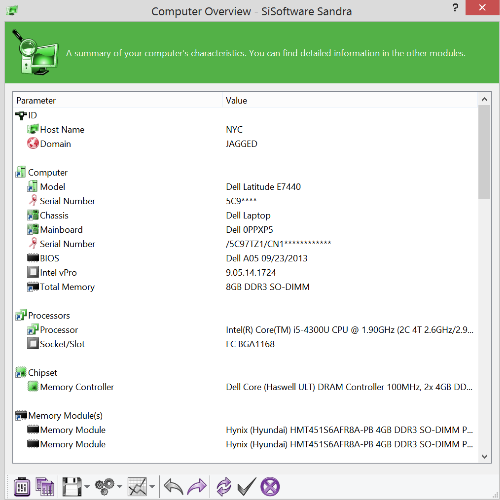Select the Chipset group row
Screen dimensions: 500x500
pyautogui.click(x=245, y=373)
